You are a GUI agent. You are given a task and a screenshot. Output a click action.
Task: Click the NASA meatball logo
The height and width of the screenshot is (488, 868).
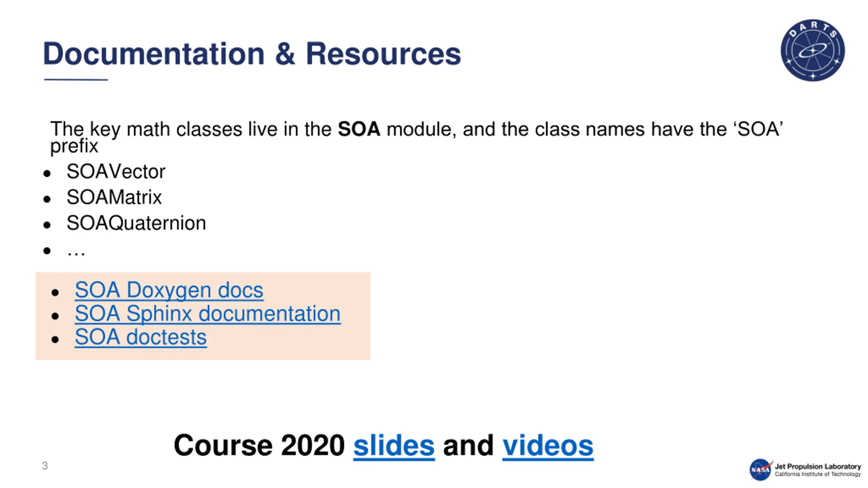click(x=761, y=469)
